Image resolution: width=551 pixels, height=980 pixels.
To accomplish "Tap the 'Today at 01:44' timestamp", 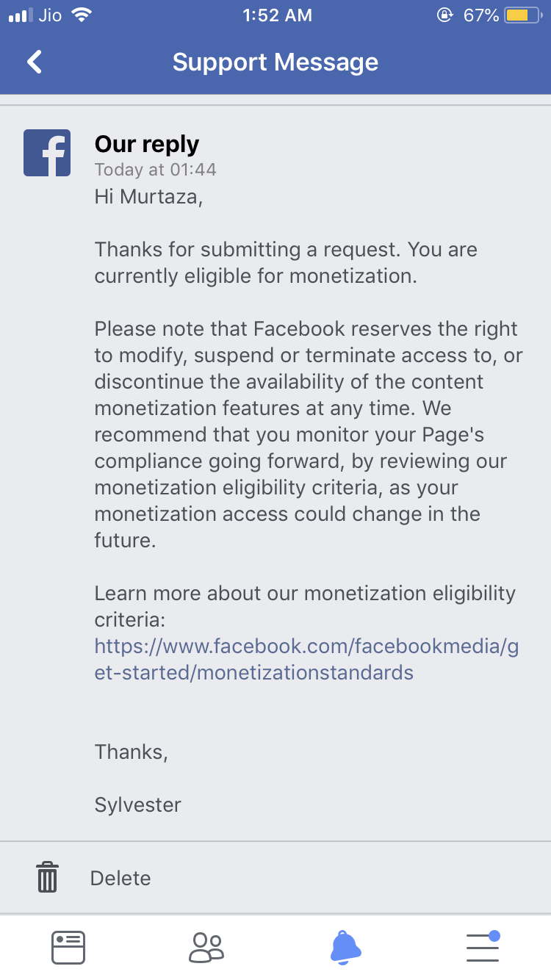I will (x=156, y=170).
